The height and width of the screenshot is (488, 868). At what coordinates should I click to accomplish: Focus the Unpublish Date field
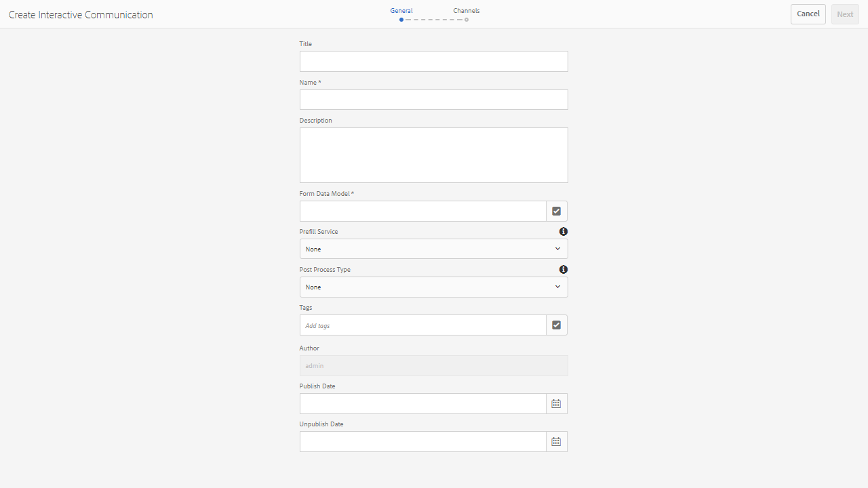(422, 442)
